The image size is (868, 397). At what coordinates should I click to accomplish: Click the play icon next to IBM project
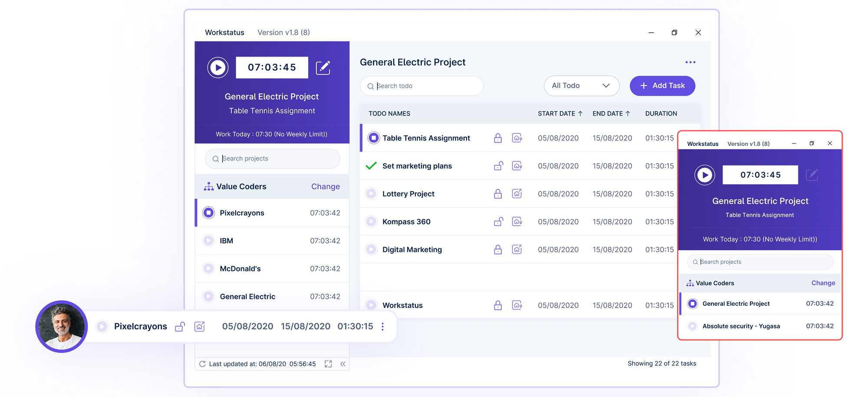[x=208, y=241]
